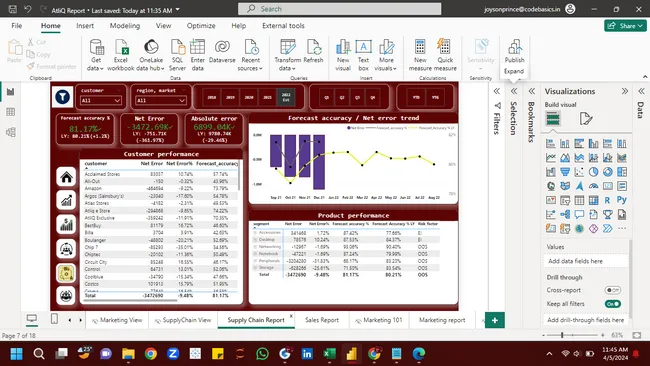The height and width of the screenshot is (366, 650).
Task: Open the Share dropdown button
Action: 625,26
